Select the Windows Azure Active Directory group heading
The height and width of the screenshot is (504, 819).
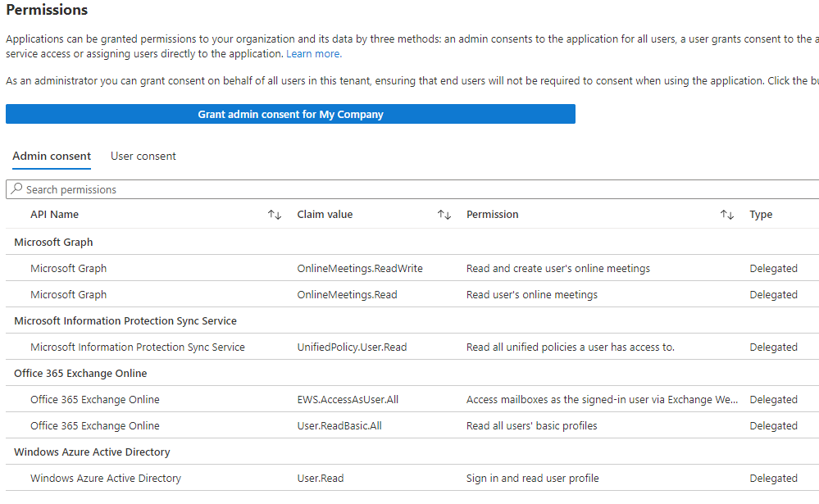click(92, 452)
